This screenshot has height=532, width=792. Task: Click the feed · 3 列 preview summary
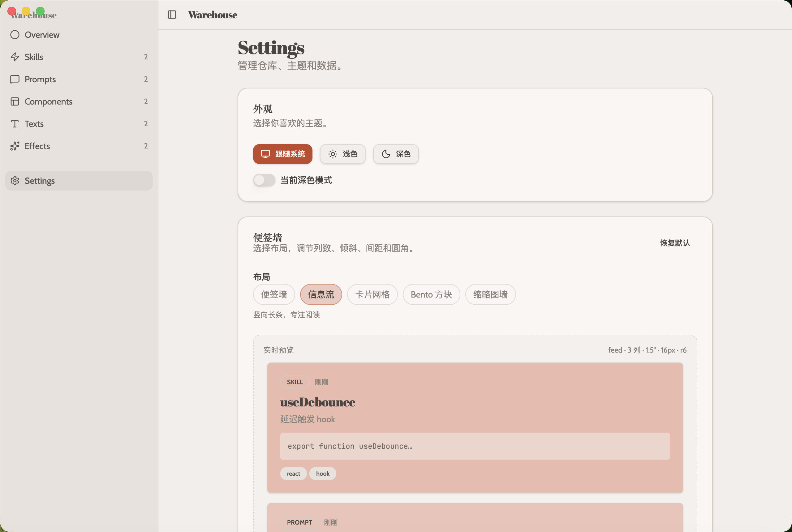647,350
